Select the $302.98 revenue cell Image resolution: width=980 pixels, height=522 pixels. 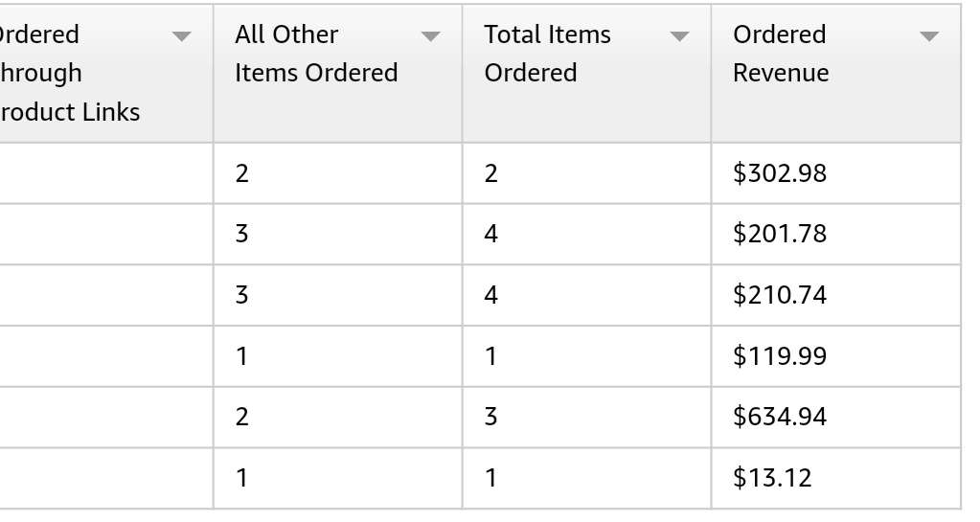tap(780, 173)
